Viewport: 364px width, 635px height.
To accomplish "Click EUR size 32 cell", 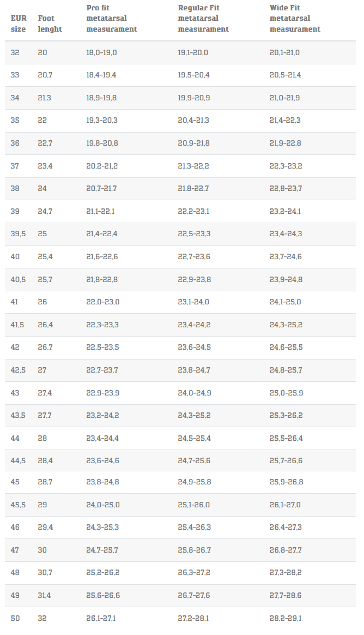I will tap(15, 53).
